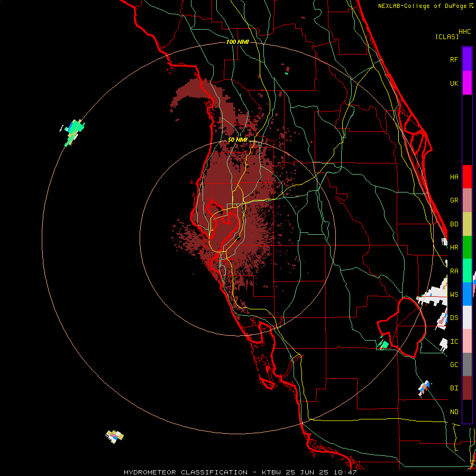476x476 pixels.
Task: Click the 'IC' legend label
Action: click(x=454, y=342)
